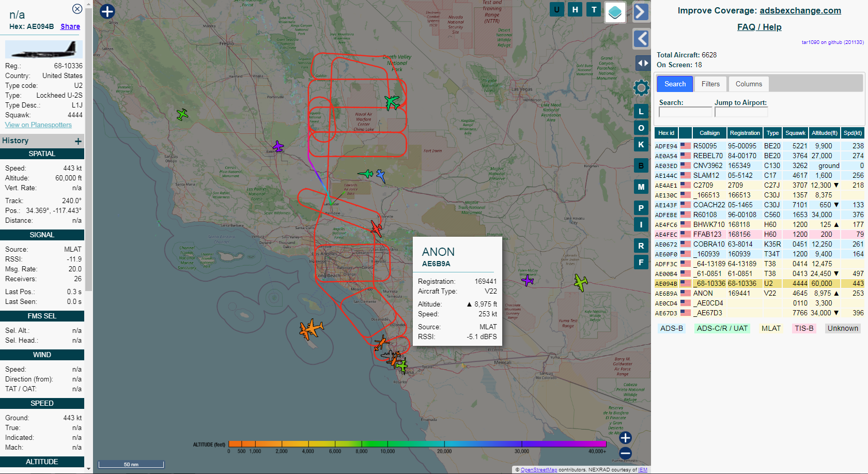Sort table by Altitude(ft) column

click(824, 133)
